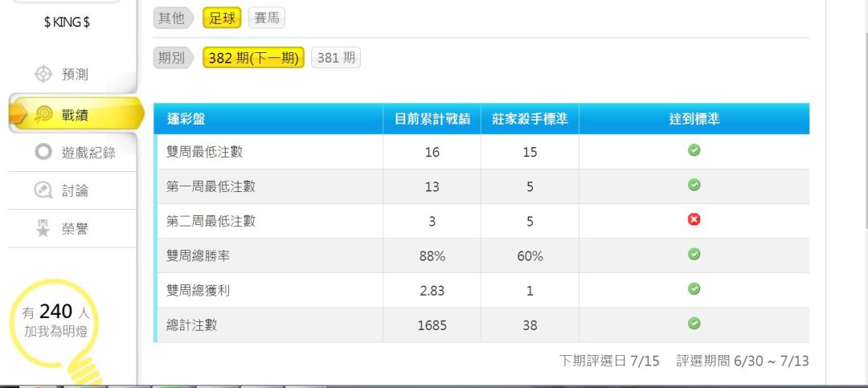Switch to 381 期 period

click(x=336, y=58)
